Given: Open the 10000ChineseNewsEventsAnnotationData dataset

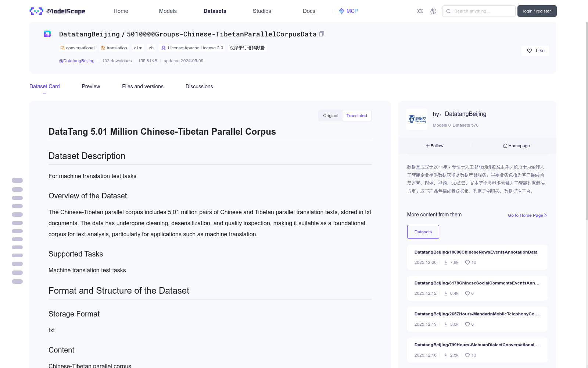Looking at the screenshot, I should click(x=476, y=252).
